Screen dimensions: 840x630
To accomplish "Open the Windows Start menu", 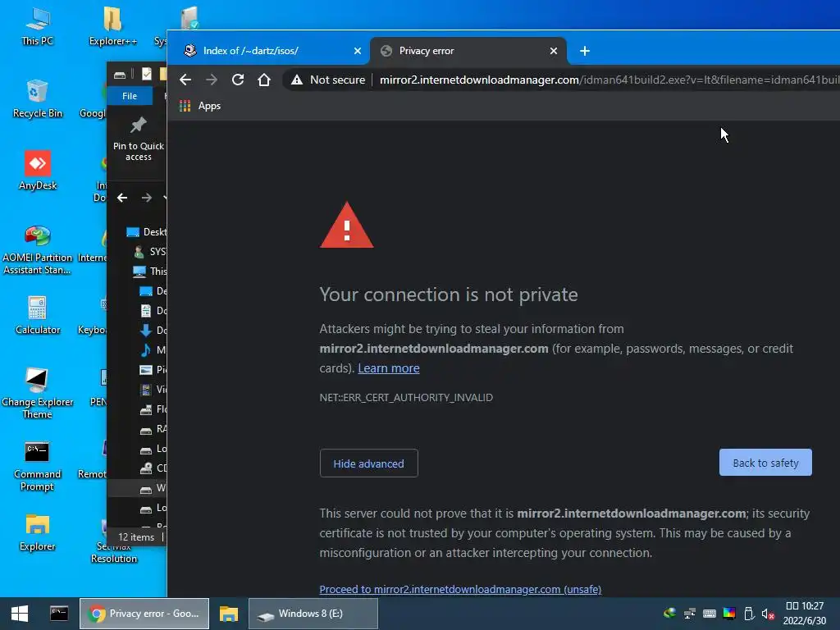I will [20, 614].
